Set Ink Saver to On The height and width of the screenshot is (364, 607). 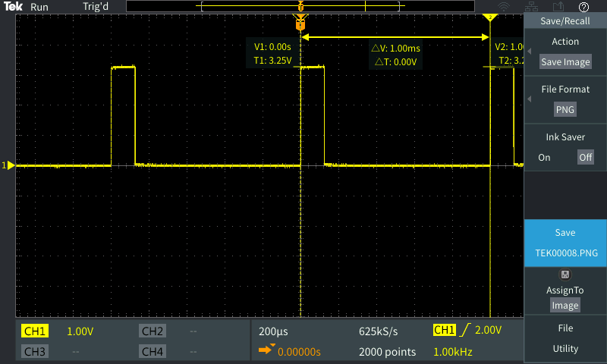point(544,158)
